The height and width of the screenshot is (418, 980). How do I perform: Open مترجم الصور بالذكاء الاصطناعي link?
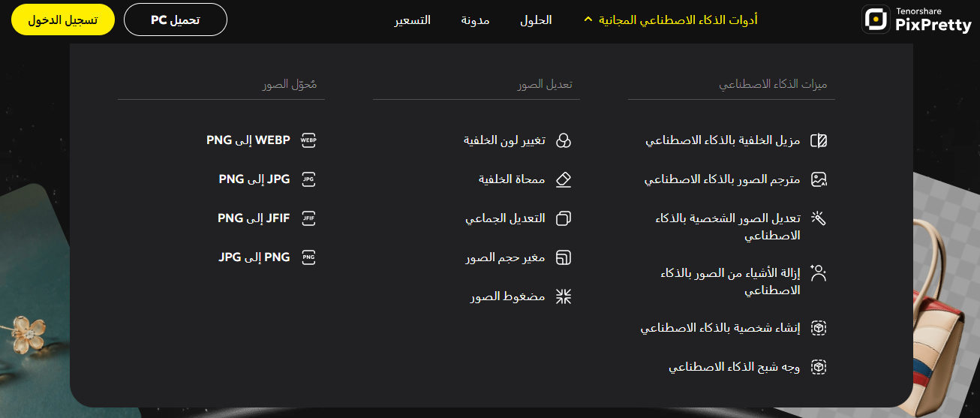click(723, 179)
